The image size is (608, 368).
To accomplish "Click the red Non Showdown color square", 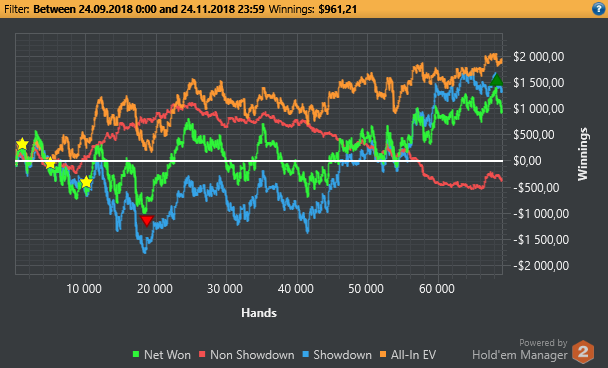I will (x=202, y=354).
